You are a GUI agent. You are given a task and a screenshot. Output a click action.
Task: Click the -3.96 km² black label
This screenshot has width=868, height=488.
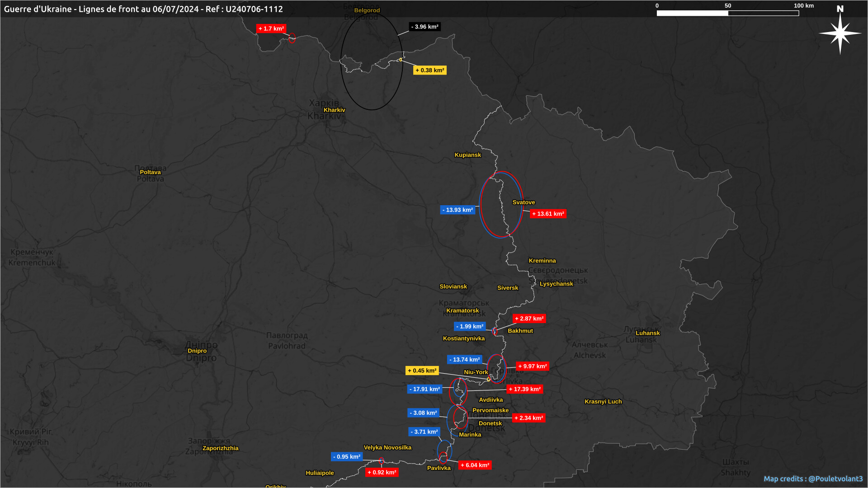(425, 27)
